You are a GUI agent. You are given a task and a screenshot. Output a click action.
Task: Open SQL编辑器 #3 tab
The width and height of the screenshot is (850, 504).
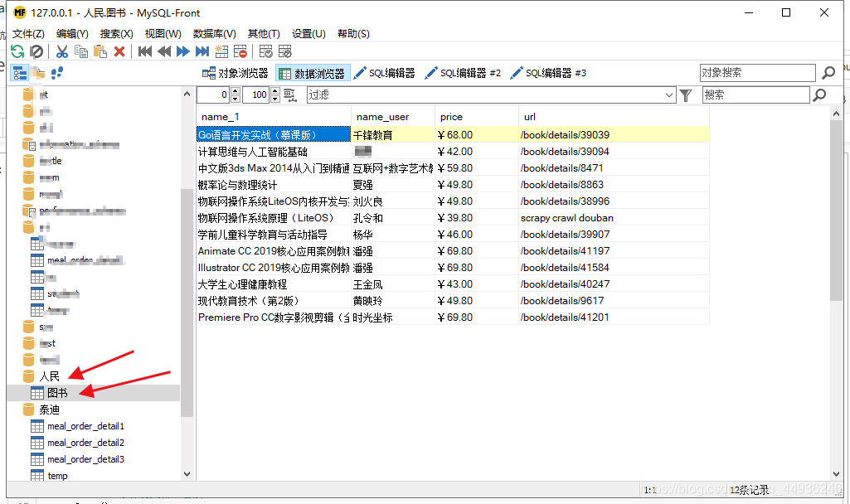549,73
